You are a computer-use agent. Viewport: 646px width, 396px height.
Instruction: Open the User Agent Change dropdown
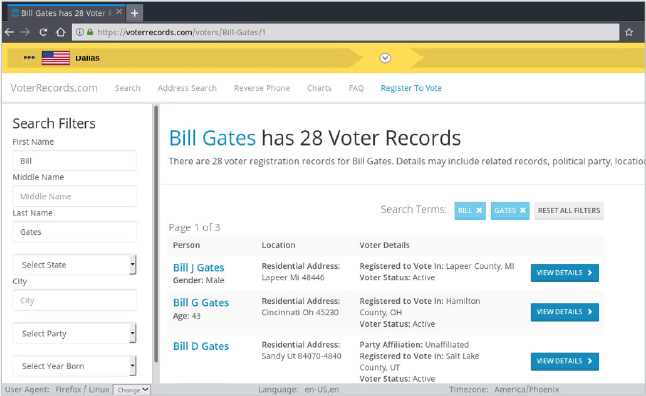click(132, 390)
